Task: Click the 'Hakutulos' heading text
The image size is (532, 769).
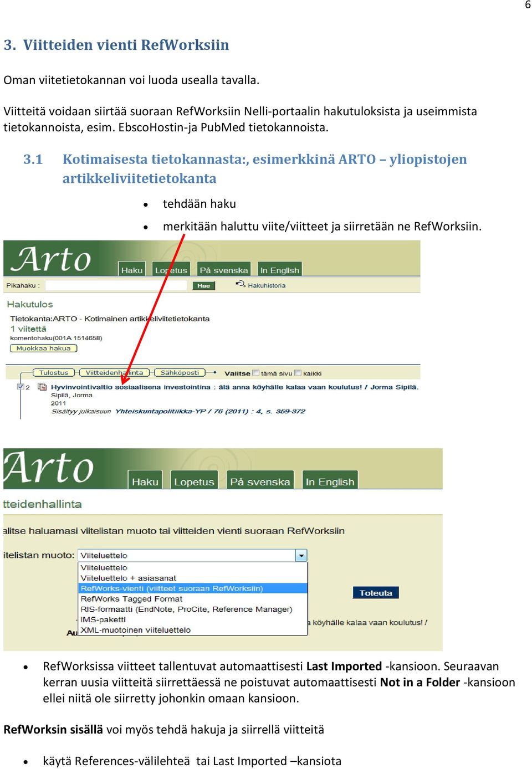Action: (30, 304)
